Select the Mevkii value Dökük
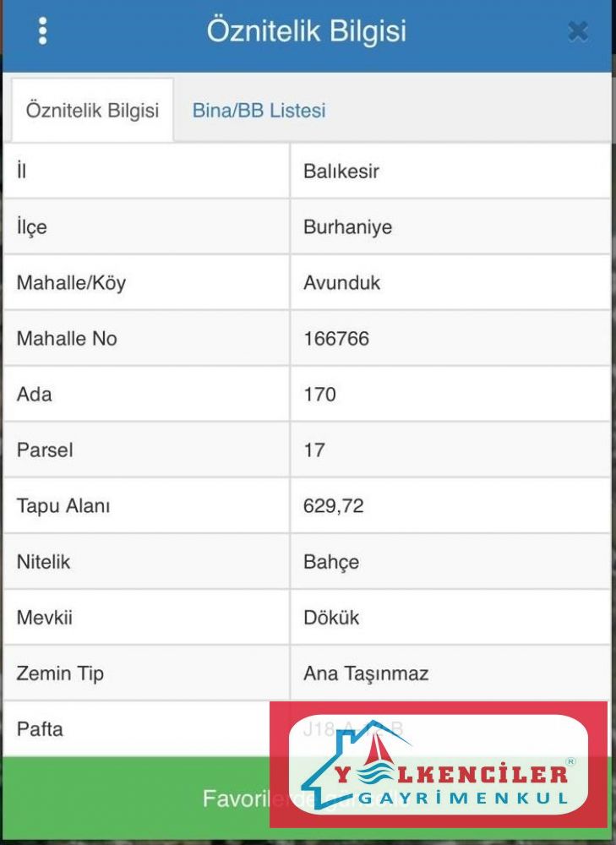The image size is (616, 845). point(330,618)
